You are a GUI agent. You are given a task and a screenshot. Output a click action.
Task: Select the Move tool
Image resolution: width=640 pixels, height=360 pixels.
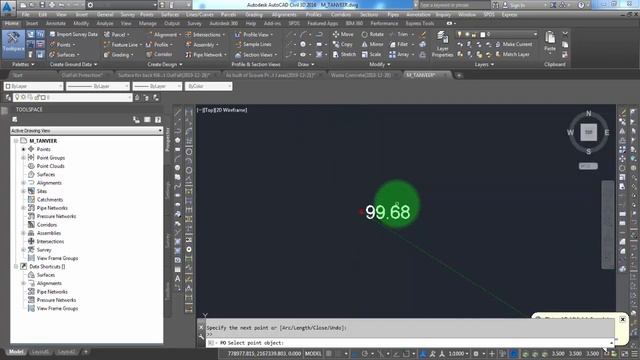pyautogui.click(x=343, y=35)
